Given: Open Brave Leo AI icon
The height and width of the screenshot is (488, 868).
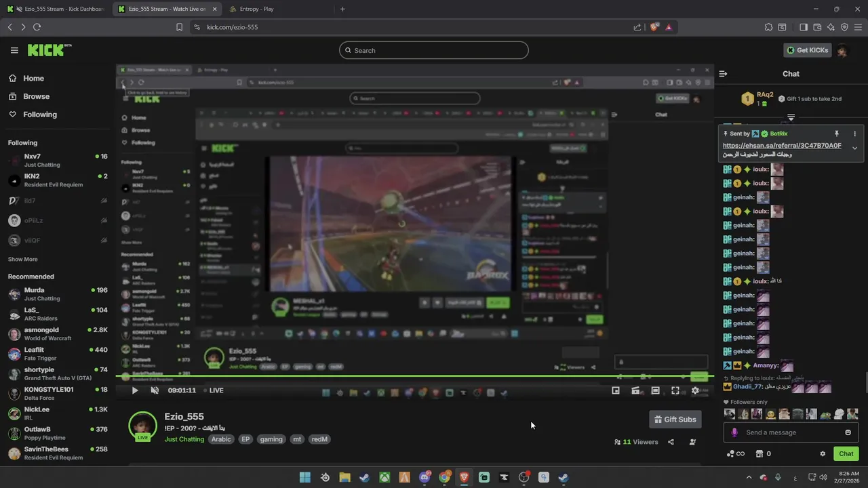Looking at the screenshot, I should (831, 27).
